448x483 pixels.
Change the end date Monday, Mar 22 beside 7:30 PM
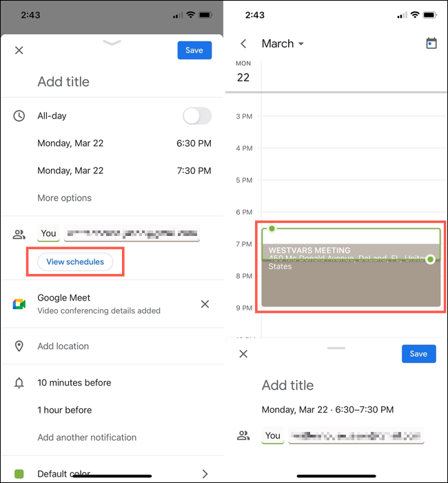coord(70,170)
